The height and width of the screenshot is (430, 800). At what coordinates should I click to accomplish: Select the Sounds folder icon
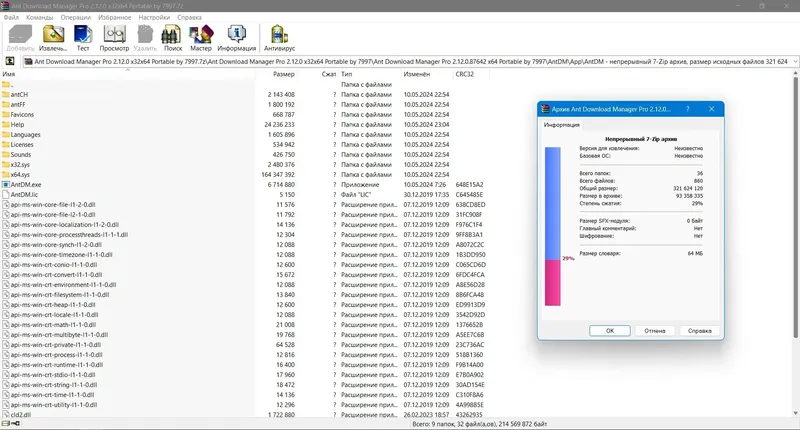[6, 155]
